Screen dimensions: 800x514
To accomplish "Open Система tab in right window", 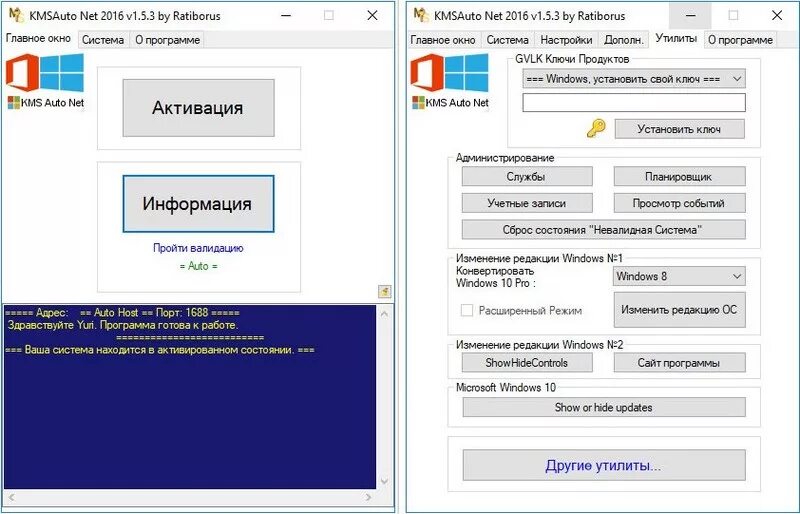I will pyautogui.click(x=507, y=40).
